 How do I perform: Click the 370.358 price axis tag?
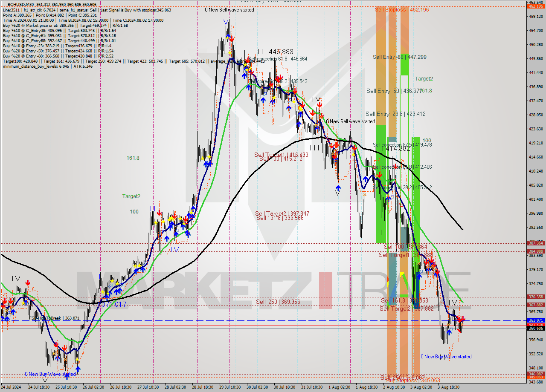[x=535, y=297]
